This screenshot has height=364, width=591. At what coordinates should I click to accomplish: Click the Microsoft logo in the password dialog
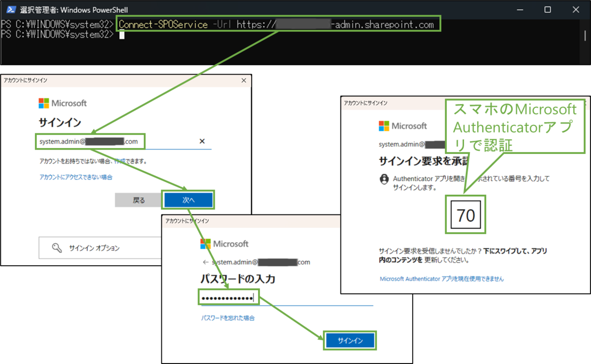pos(225,244)
